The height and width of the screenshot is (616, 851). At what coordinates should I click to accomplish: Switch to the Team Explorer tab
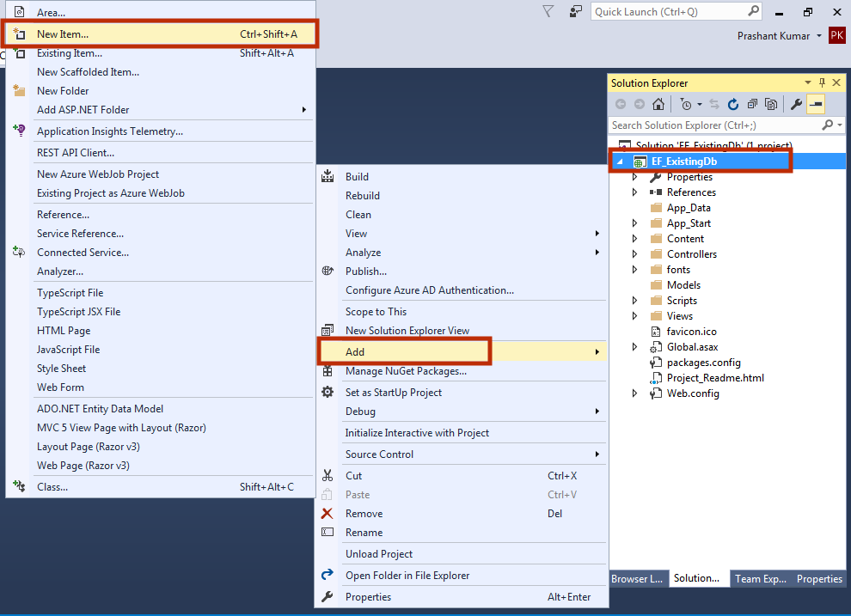760,578
